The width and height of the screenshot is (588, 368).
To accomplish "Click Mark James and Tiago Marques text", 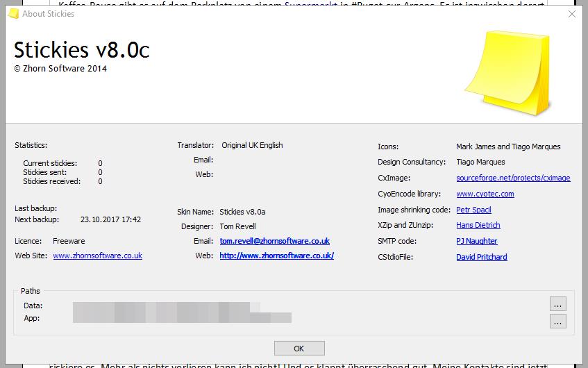I will point(508,147).
